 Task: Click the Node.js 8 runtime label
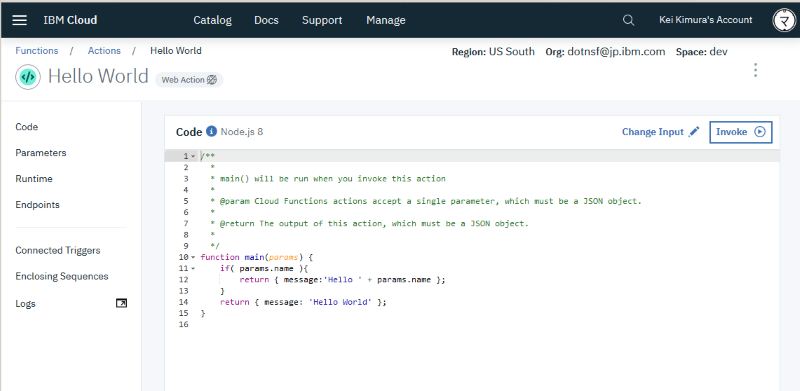pyautogui.click(x=242, y=132)
